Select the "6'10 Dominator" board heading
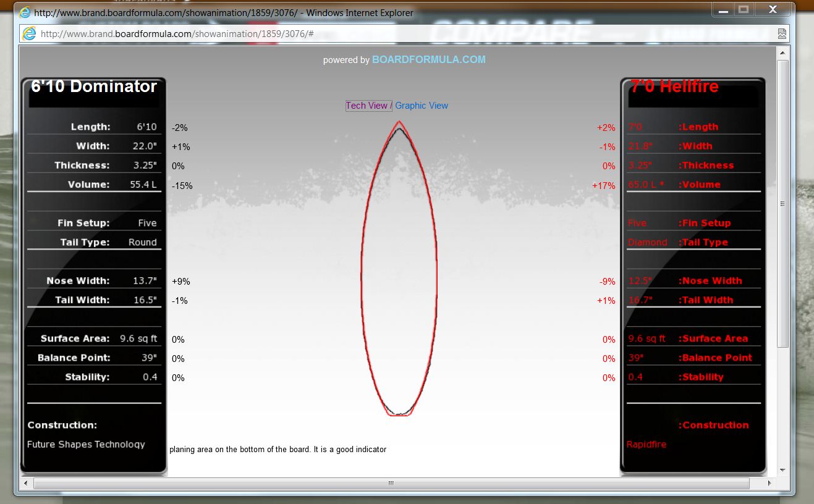 pyautogui.click(x=94, y=86)
